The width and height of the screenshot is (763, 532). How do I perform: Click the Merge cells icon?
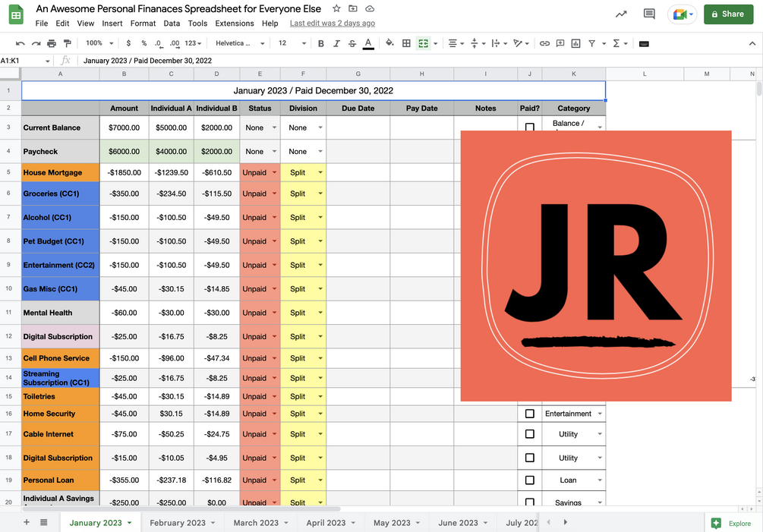coord(424,43)
